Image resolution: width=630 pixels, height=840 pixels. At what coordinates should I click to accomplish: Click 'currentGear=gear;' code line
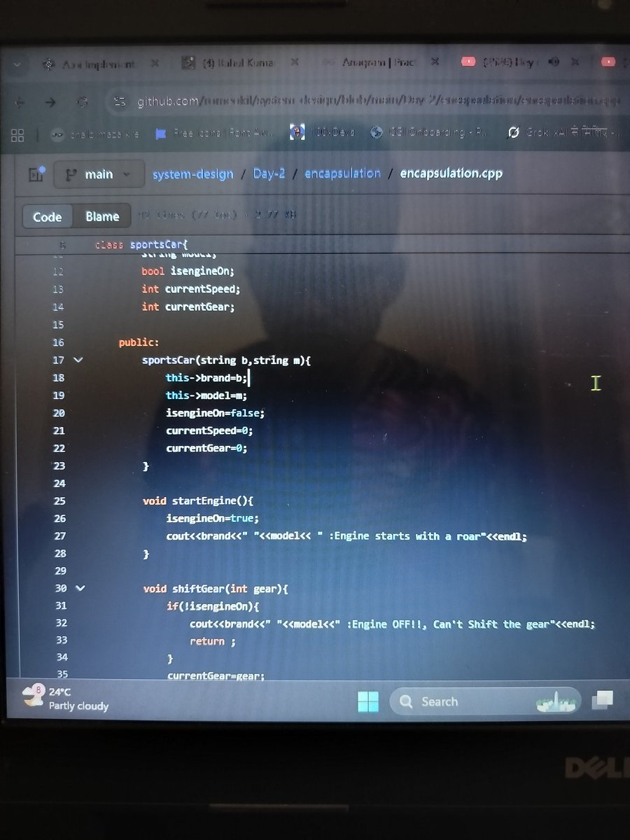point(216,676)
